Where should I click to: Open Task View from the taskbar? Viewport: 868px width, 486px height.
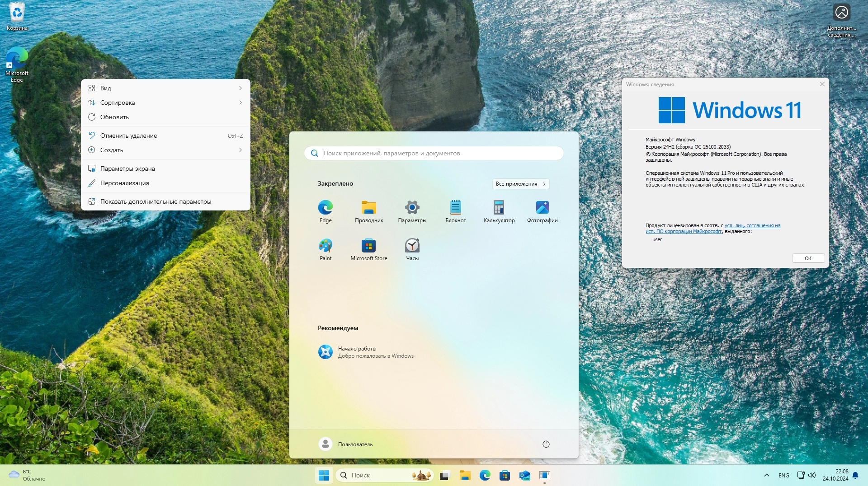[x=445, y=475]
